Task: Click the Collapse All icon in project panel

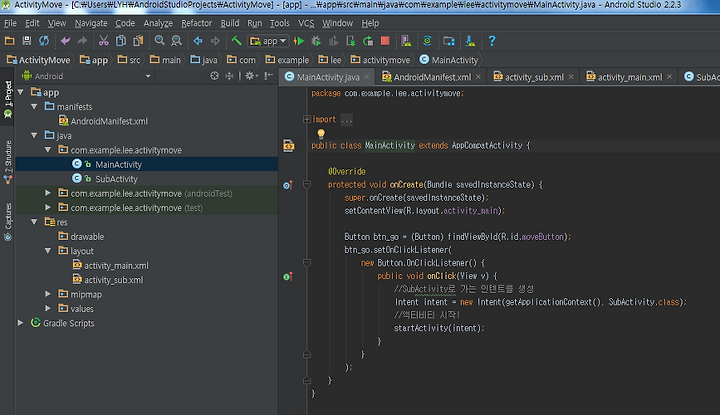Action: coord(229,76)
